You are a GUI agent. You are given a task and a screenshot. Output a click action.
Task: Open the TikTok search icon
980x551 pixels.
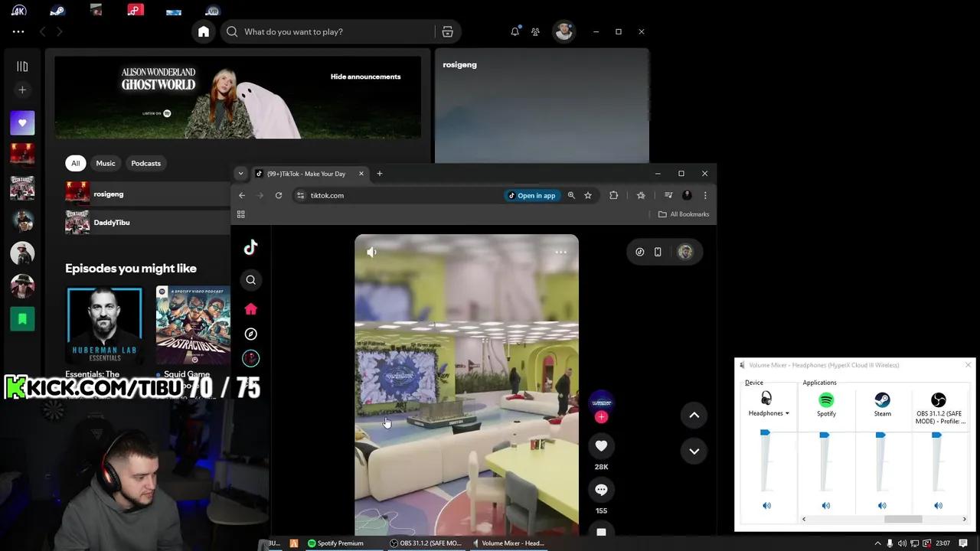(250, 280)
